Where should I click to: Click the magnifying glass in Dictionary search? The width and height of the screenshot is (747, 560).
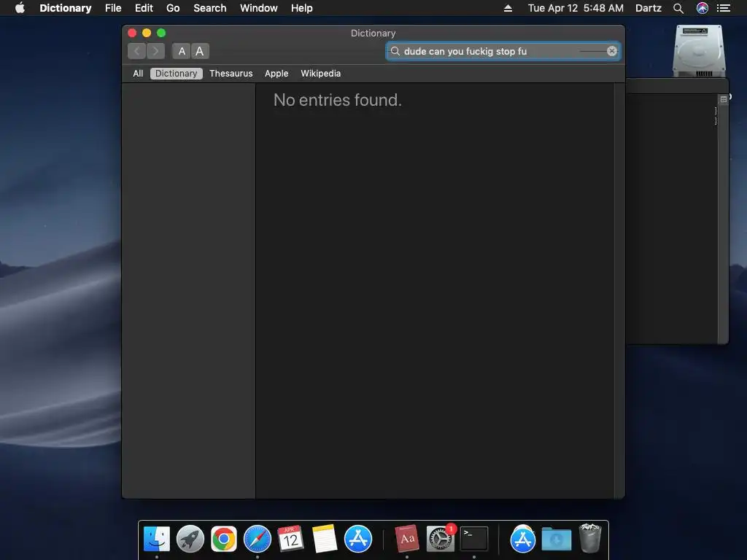395,51
